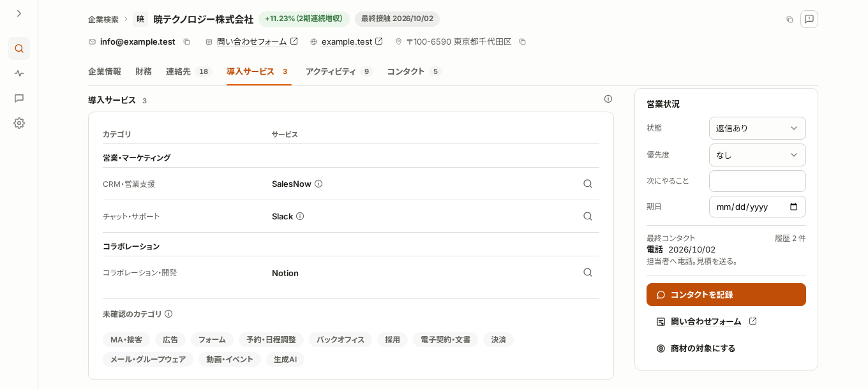Screen dimensions: 868x389
Task: Open the search icon in sidebar
Action: tap(19, 48)
